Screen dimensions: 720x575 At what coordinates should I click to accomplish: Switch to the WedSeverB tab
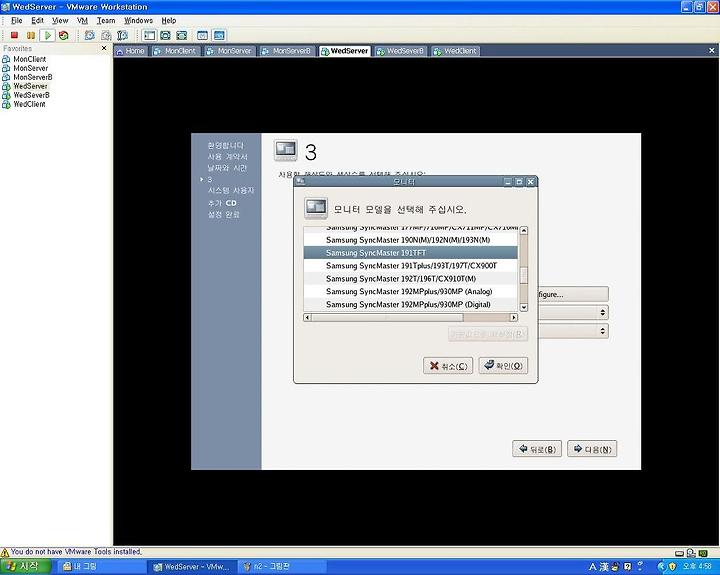pos(401,51)
